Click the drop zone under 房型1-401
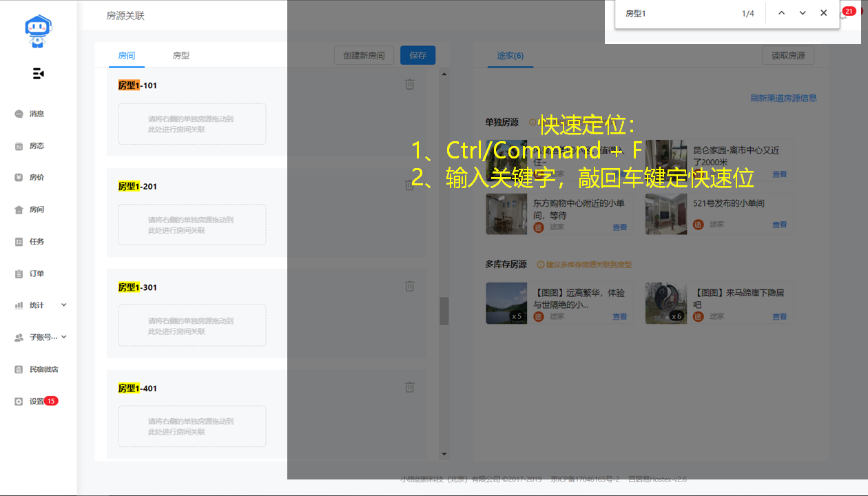Viewport: 868px width, 496px height. pyautogui.click(x=192, y=426)
